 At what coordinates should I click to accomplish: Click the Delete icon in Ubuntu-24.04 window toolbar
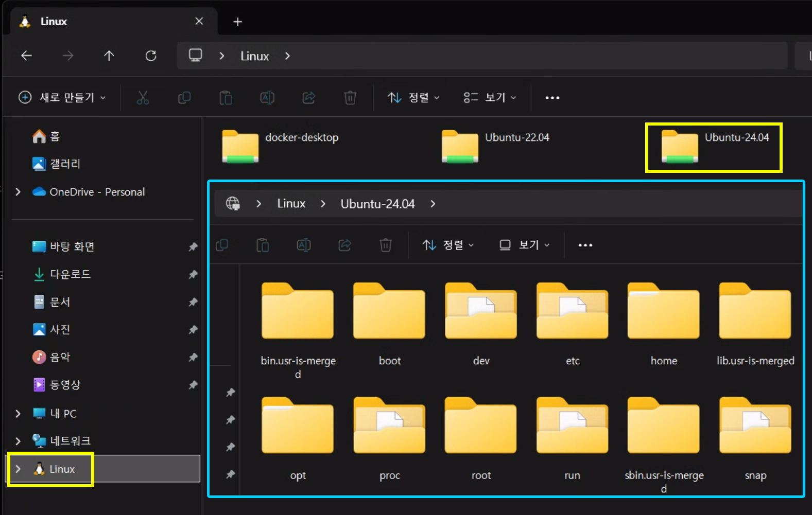[x=386, y=245]
